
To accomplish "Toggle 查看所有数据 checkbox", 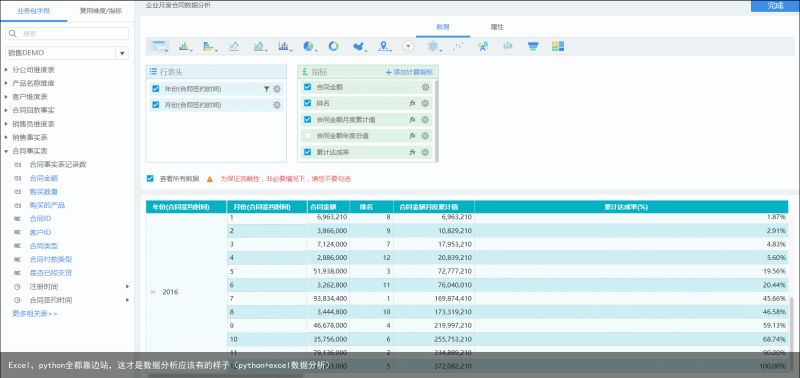I will (x=150, y=179).
